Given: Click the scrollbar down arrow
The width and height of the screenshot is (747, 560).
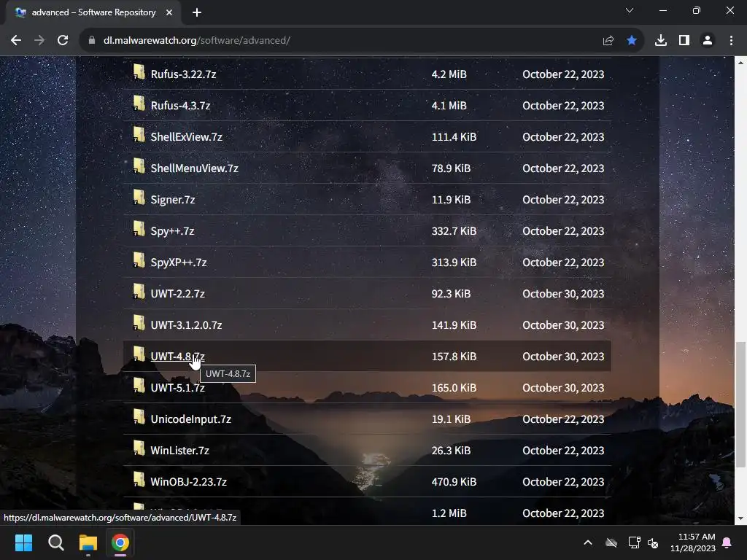Looking at the screenshot, I should click(740, 519).
